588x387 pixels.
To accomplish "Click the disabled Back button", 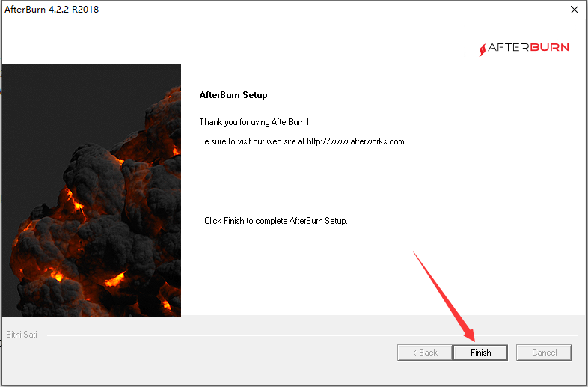I will [x=424, y=353].
